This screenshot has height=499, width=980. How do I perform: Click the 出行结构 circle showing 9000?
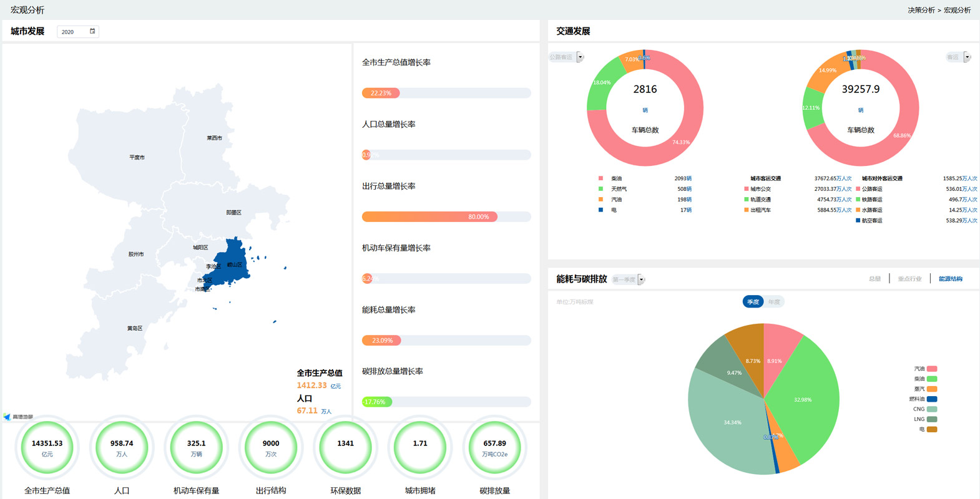(x=271, y=448)
